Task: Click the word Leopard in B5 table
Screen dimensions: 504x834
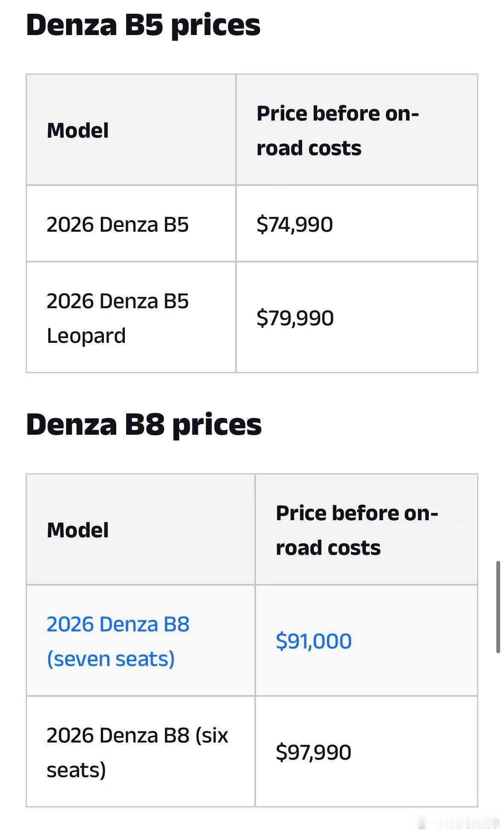Action: tap(86, 336)
